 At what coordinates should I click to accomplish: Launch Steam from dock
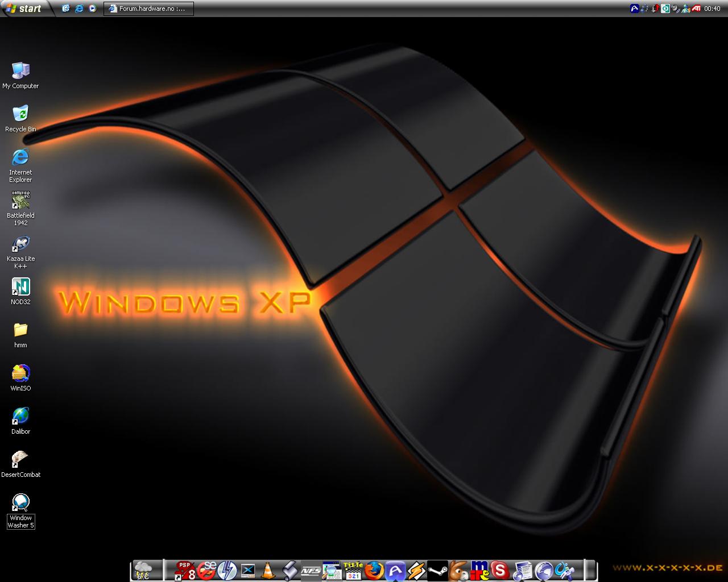pyautogui.click(x=437, y=570)
